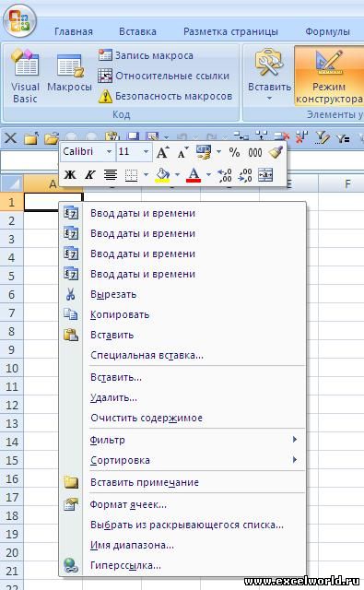Open the Calibri font name dropdown

(x=109, y=151)
